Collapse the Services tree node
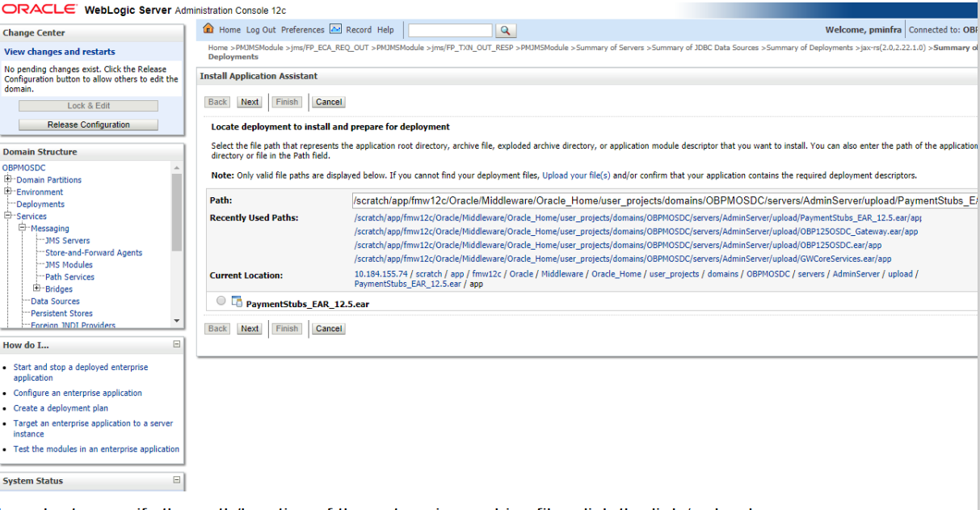This screenshot has height=510, width=980. [x=9, y=216]
